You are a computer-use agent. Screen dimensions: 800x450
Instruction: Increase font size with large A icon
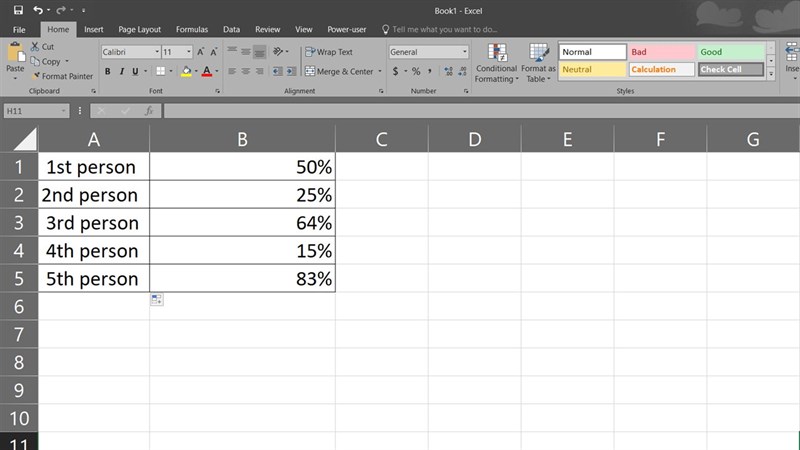coord(201,52)
